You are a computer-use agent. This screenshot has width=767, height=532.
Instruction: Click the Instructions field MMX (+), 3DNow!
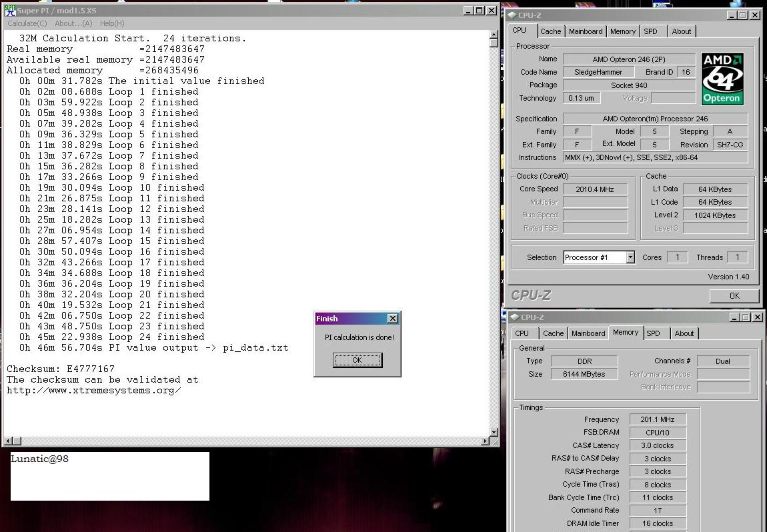coord(655,157)
